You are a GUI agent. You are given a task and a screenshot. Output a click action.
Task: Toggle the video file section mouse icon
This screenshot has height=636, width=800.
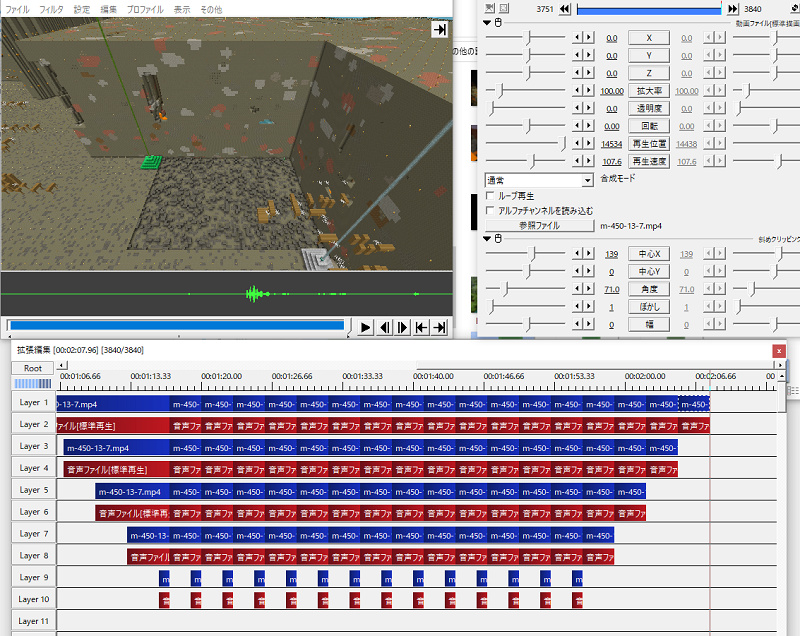(x=498, y=22)
